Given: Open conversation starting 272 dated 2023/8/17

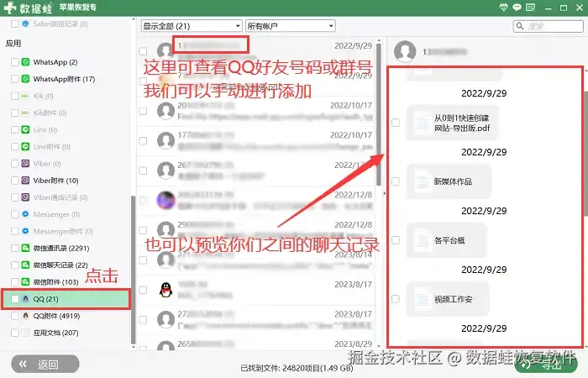Looking at the screenshot, I should [x=256, y=320].
